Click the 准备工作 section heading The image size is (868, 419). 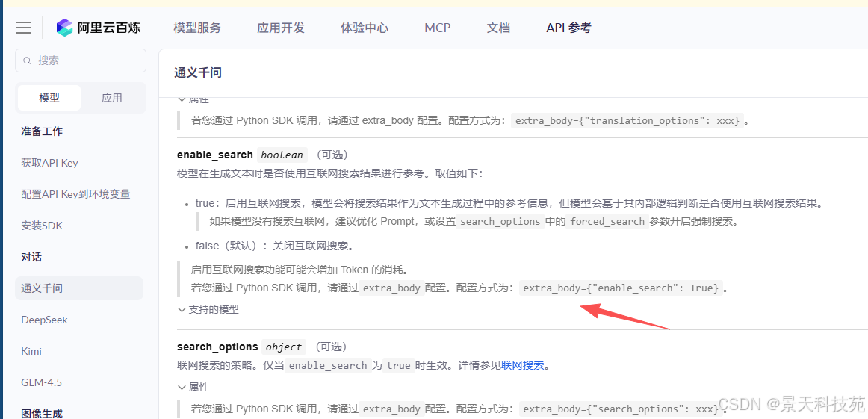[42, 131]
